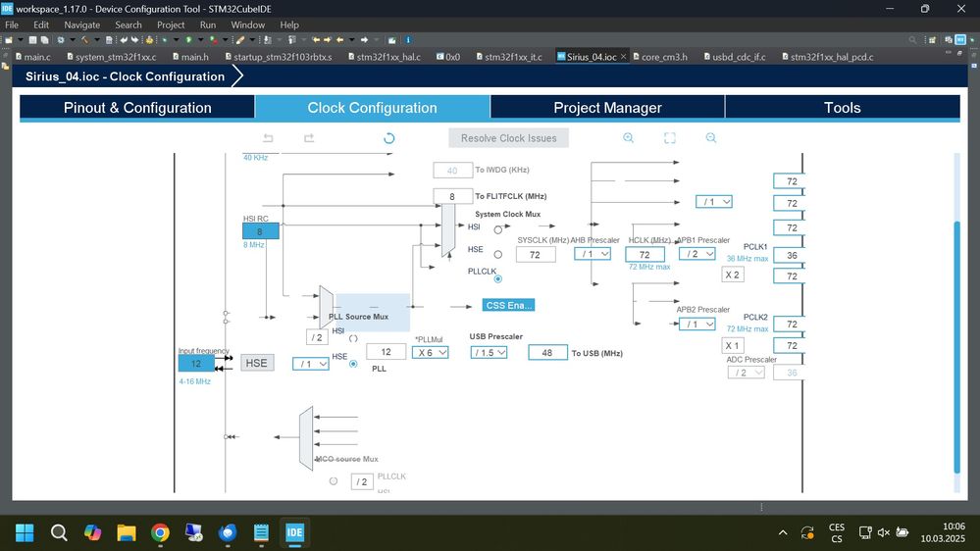Click the green Run play toolbar icon
980x551 pixels.
click(x=188, y=40)
